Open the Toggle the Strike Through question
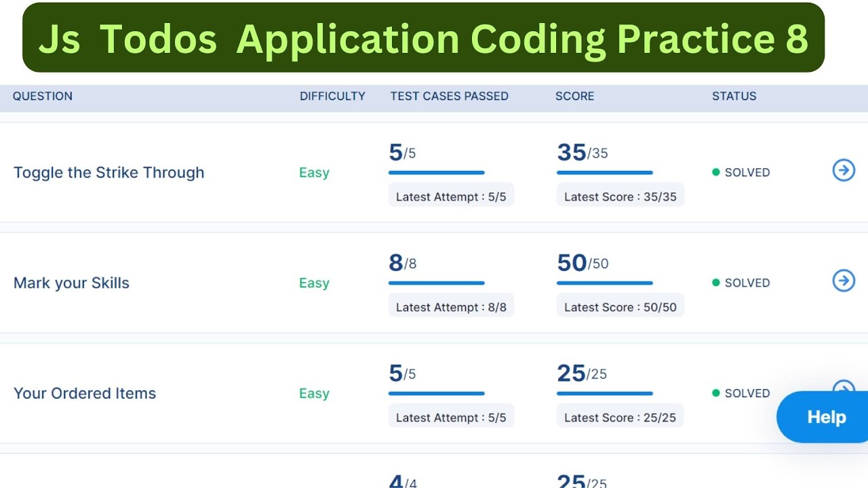The height and width of the screenshot is (488, 868). point(108,173)
